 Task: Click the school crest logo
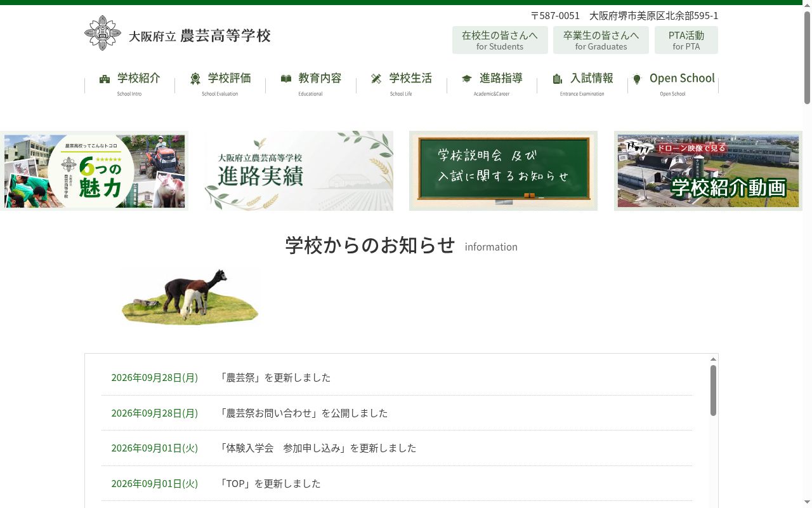[103, 33]
